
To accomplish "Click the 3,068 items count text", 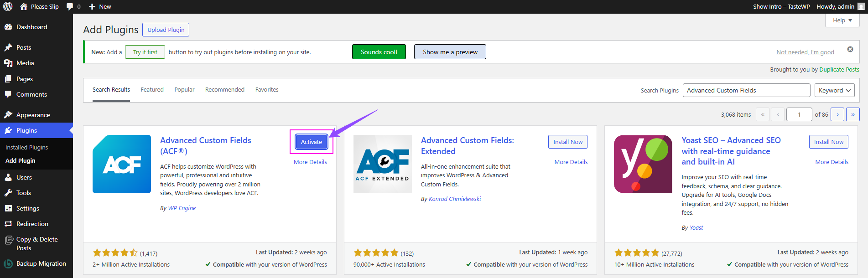I will coord(736,115).
